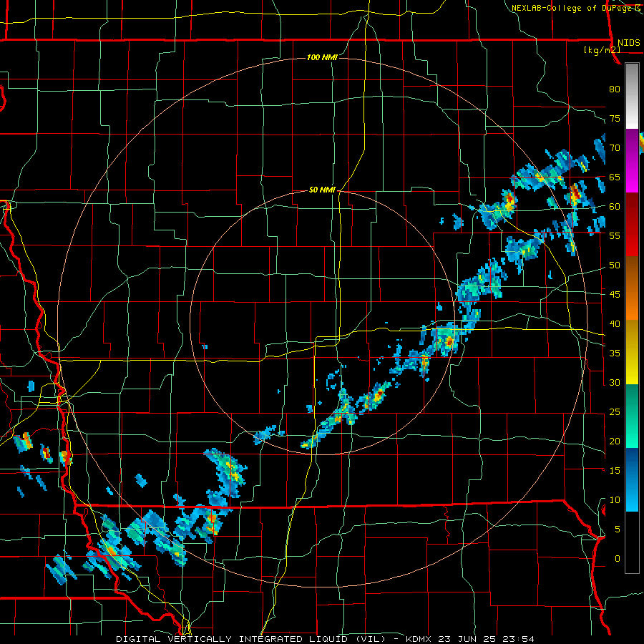
Task: Click the 15 value on the color scale
Action: click(615, 471)
